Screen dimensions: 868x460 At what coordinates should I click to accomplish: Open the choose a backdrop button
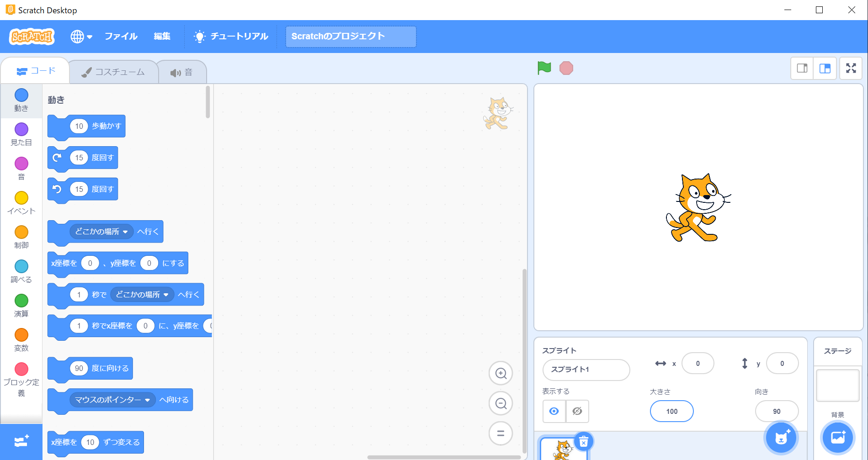838,438
